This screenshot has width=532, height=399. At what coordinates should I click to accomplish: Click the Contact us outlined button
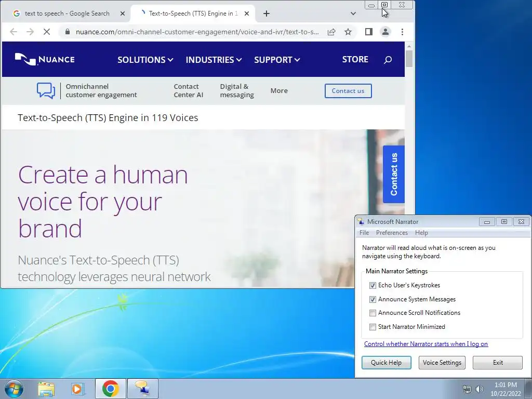click(x=348, y=91)
